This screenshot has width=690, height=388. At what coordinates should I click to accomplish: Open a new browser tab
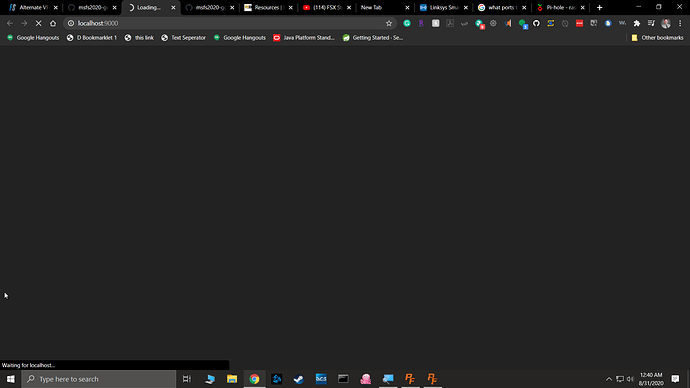[x=599, y=7]
